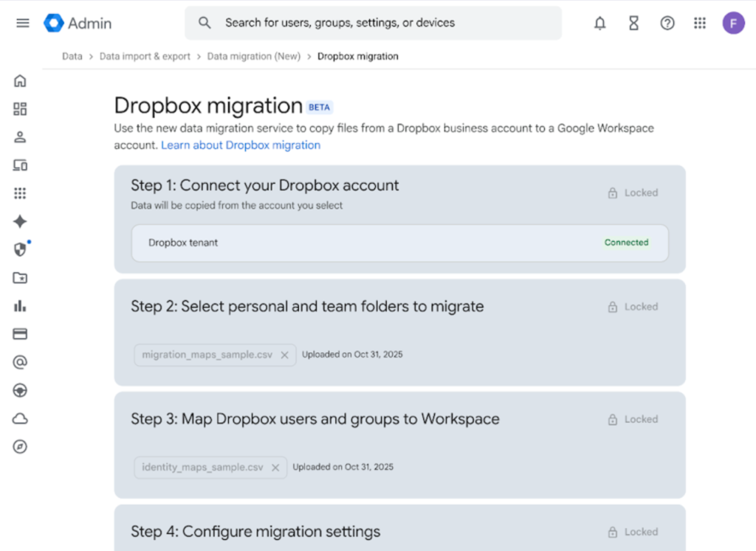
Task: Open the Gemini sparkle icon in sidebar
Action: click(x=20, y=221)
